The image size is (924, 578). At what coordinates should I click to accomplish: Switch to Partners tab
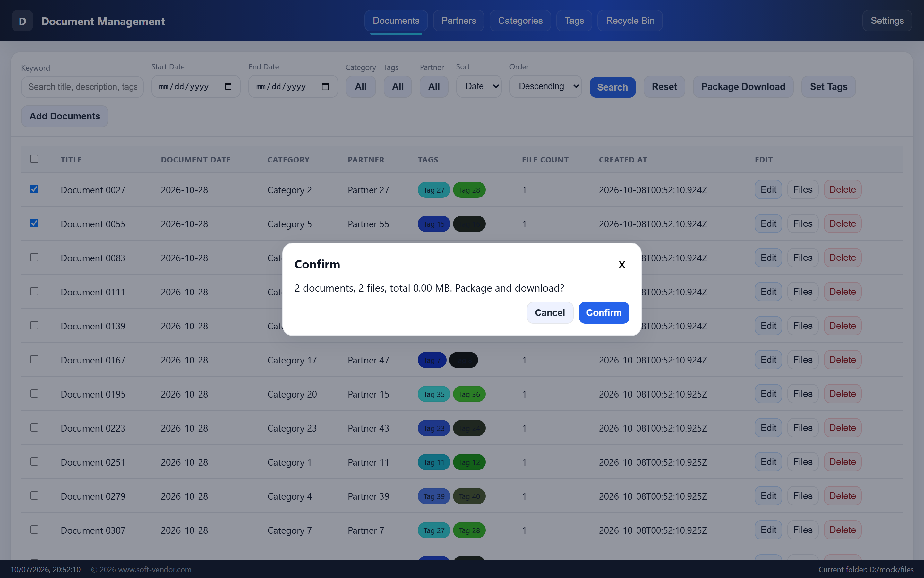pos(458,21)
